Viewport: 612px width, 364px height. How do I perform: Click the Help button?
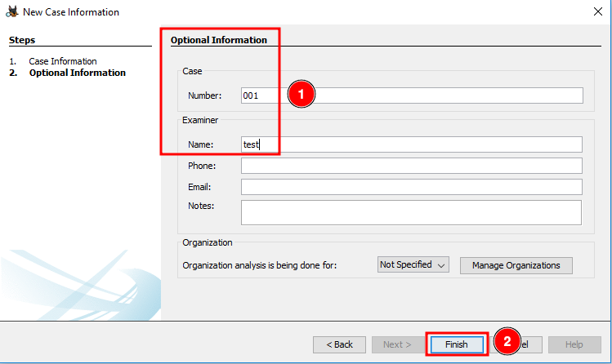[574, 344]
